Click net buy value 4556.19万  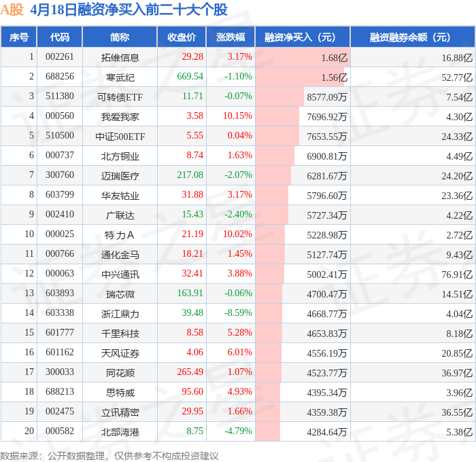pos(327,353)
